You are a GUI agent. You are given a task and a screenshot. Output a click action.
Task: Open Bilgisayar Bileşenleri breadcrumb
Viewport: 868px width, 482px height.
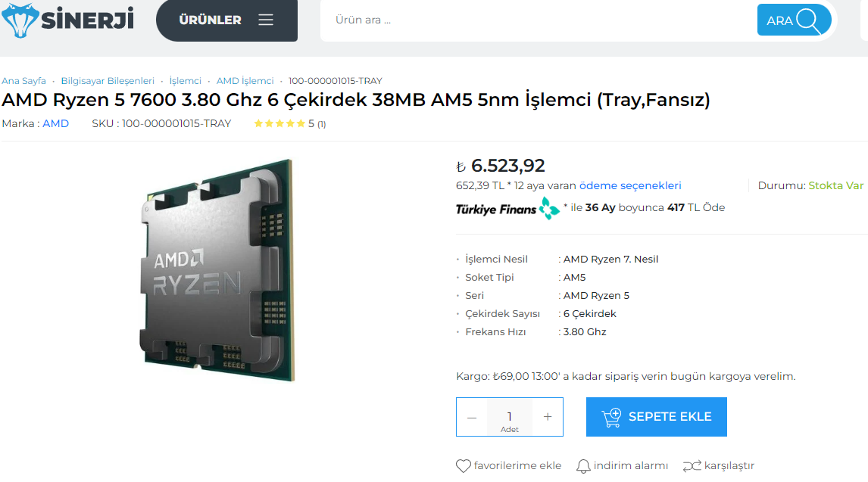(108, 81)
